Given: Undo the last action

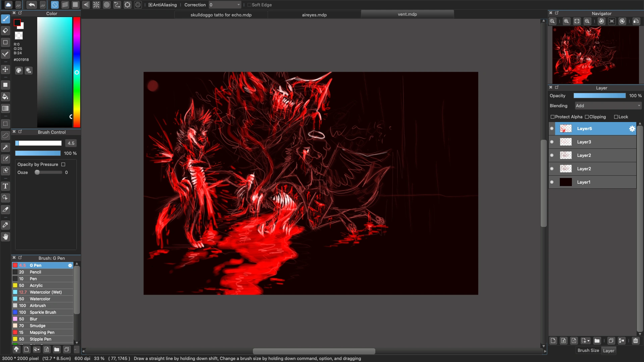Looking at the screenshot, I should click(x=32, y=5).
